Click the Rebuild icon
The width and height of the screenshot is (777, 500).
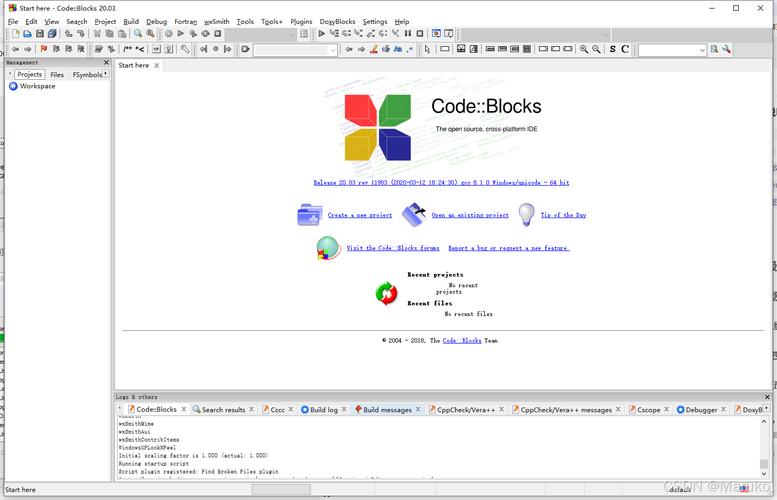(x=205, y=34)
